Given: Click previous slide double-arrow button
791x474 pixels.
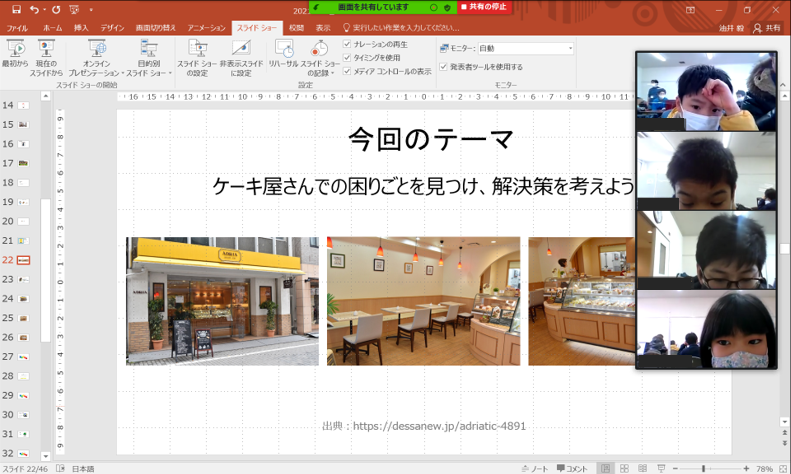Looking at the screenshot, I should (784, 433).
